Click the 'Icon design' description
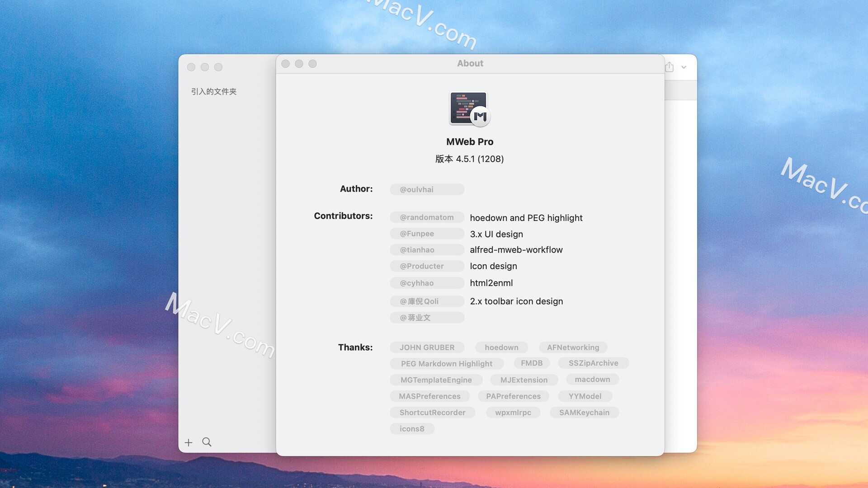868x488 pixels. point(493,266)
